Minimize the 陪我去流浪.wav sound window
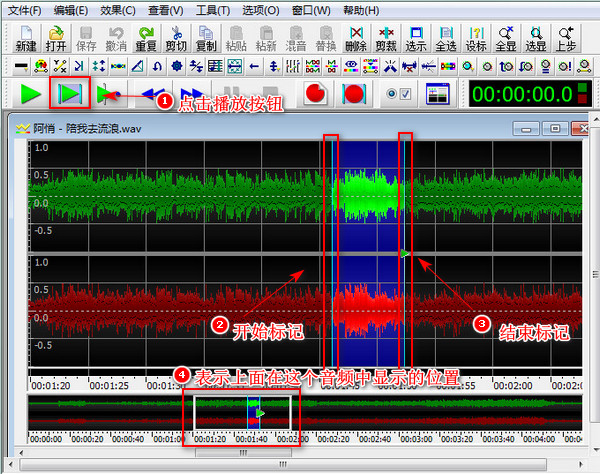Image resolution: width=600 pixels, height=474 pixels. [526, 129]
